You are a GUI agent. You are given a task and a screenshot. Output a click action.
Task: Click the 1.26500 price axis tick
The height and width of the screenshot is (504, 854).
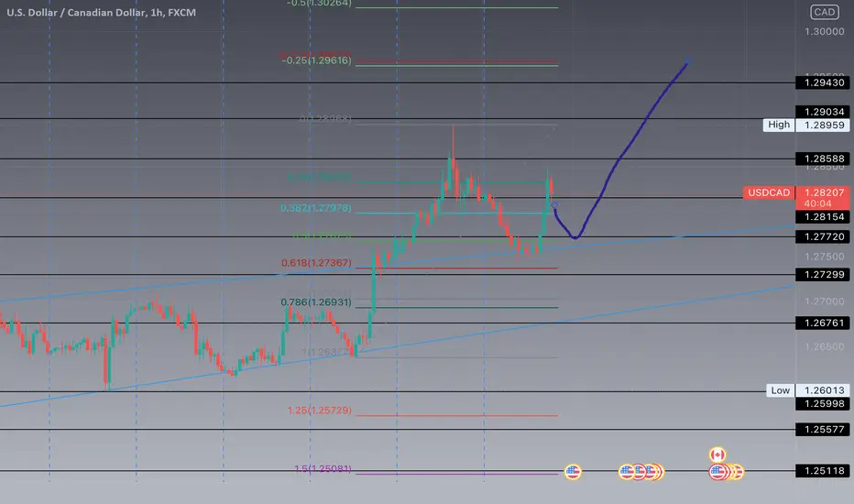[824, 346]
